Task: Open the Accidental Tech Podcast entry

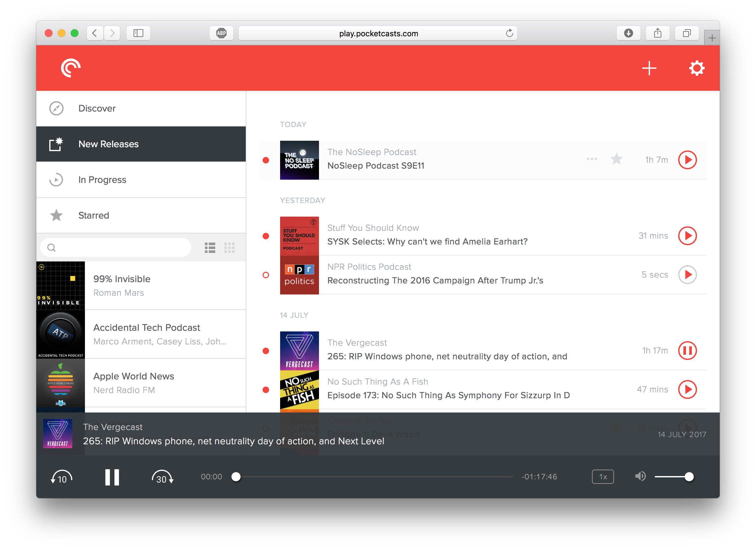Action: tap(141, 335)
